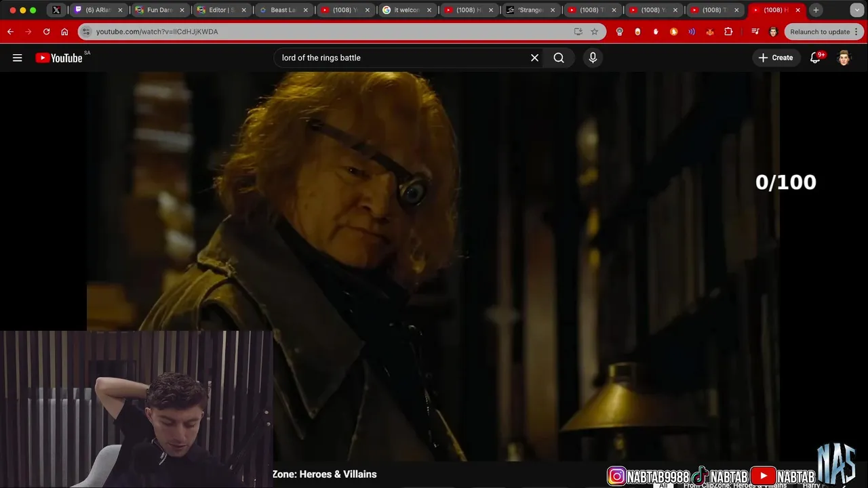Click the install app icon in address bar

pos(578,32)
